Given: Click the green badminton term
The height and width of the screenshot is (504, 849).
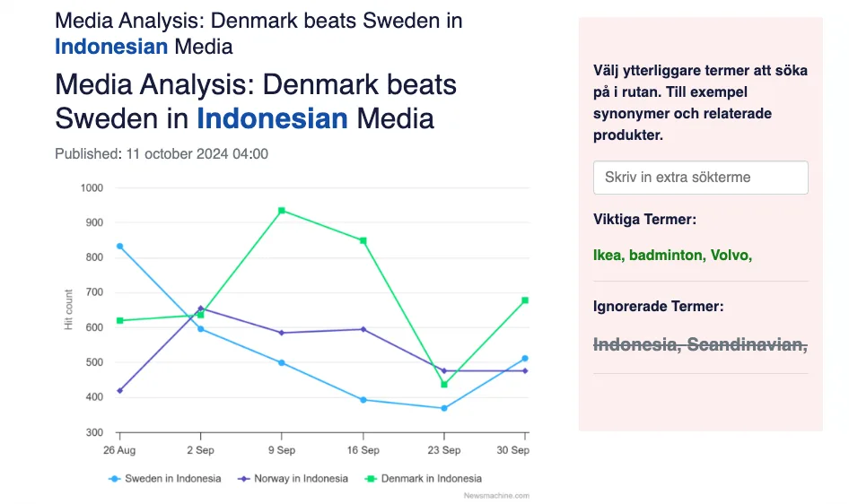Looking at the screenshot, I should 666,256.
